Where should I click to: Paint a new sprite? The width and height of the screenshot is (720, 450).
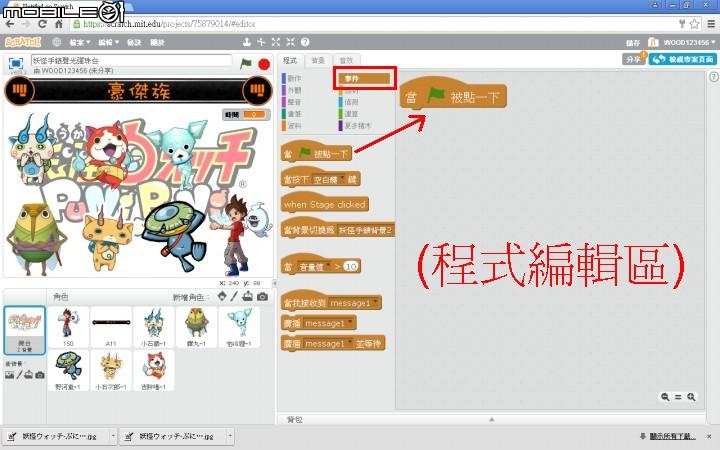234,297
